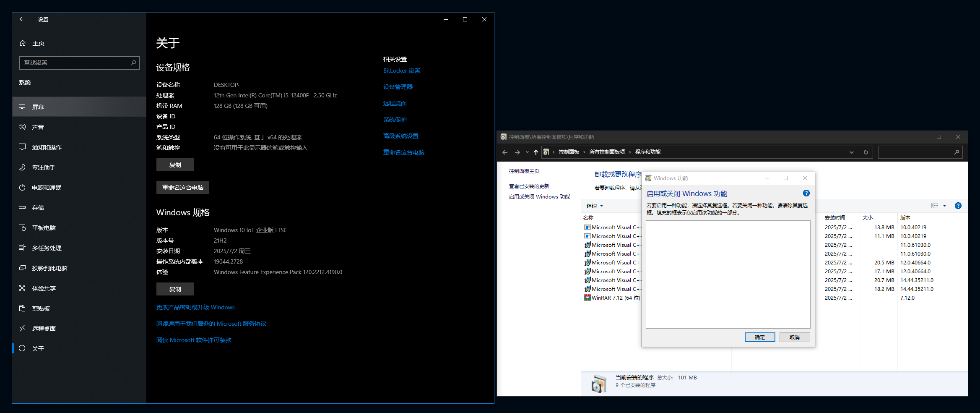Sort by 大小 column header
Viewport: 980px width, 413px height.
[x=867, y=217]
